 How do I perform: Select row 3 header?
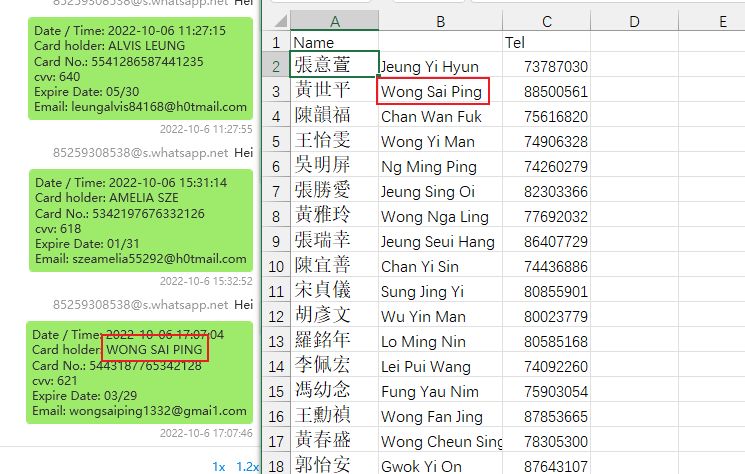[276, 91]
